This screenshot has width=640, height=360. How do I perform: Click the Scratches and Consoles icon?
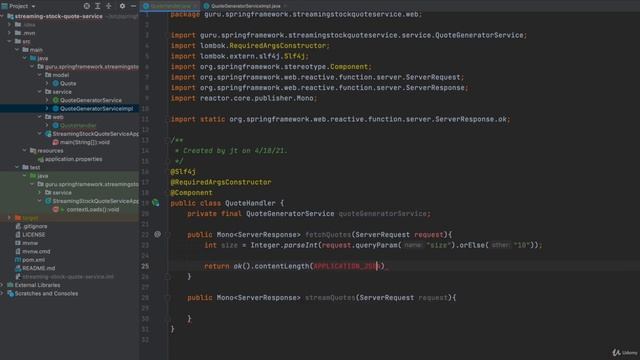[x=10, y=293]
